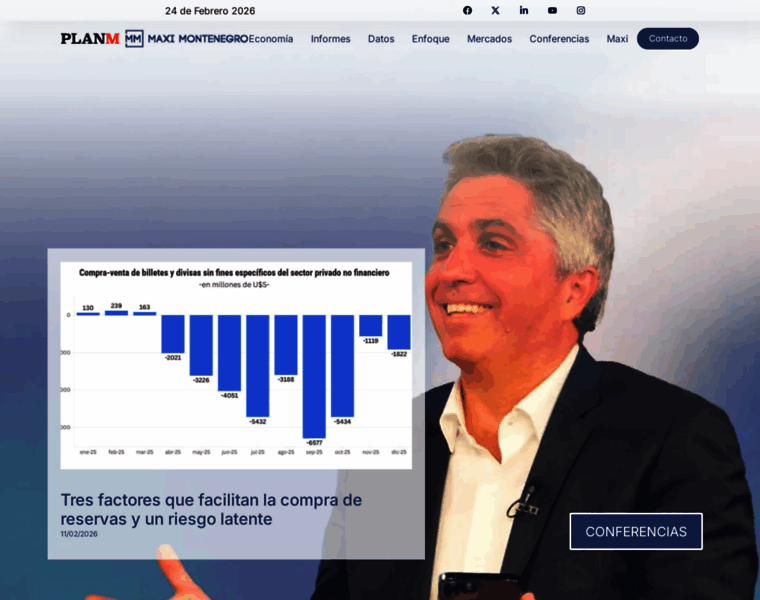Select Datos in the navigation bar
The height and width of the screenshot is (600, 760).
381,39
